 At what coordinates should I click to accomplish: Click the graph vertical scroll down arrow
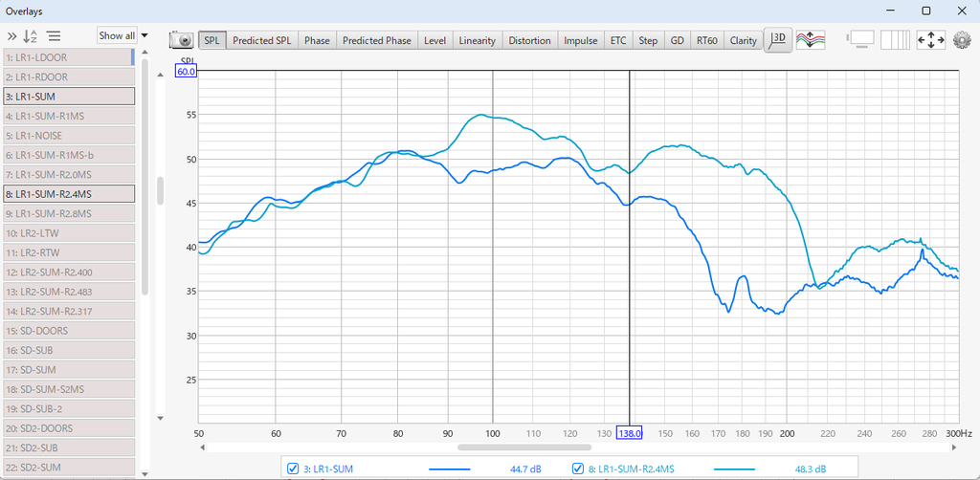[x=160, y=418]
